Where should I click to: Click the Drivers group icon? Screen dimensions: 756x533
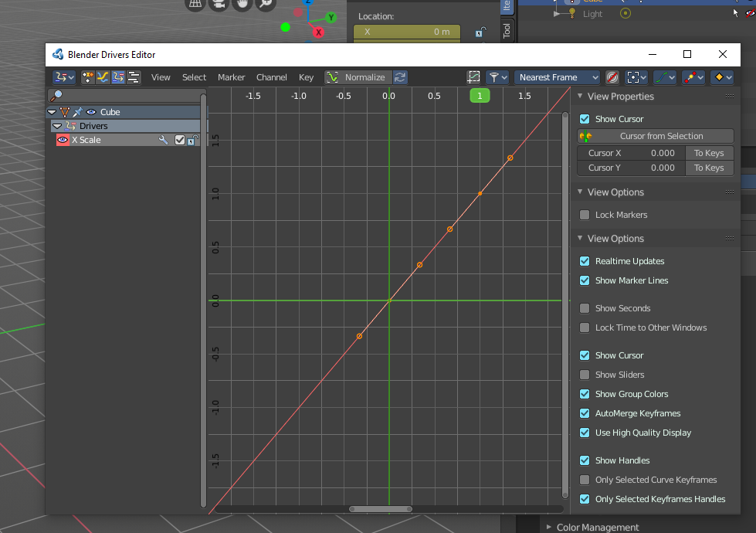coord(70,126)
